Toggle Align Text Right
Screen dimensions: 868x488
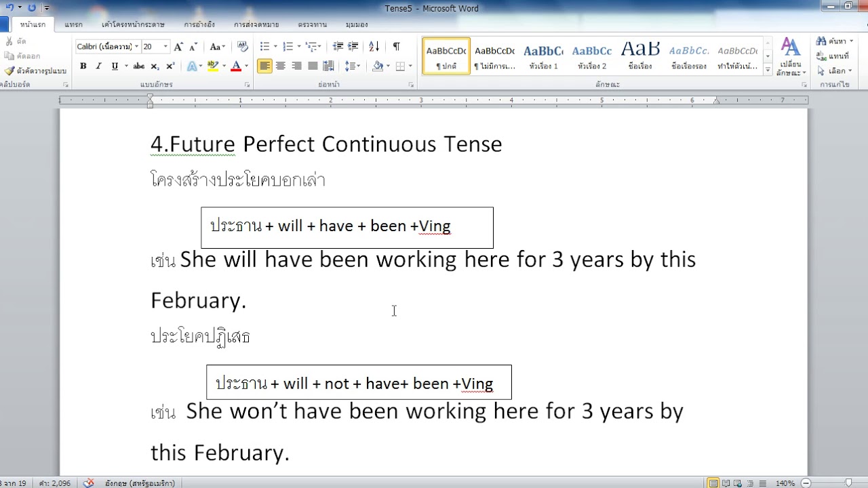(296, 66)
